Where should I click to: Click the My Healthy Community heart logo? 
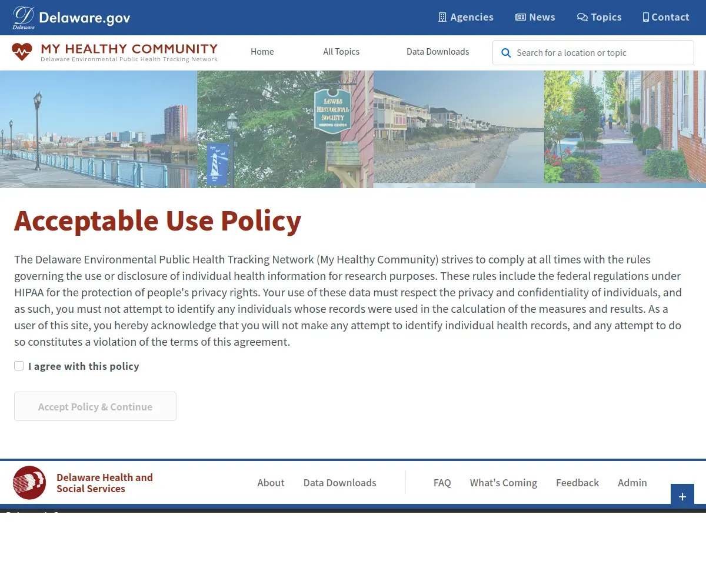[22, 52]
